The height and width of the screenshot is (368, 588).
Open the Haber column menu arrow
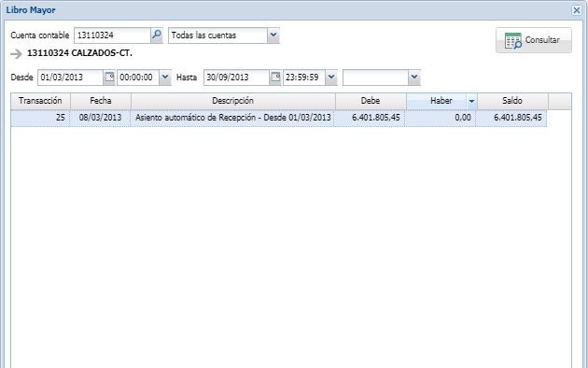(471, 101)
